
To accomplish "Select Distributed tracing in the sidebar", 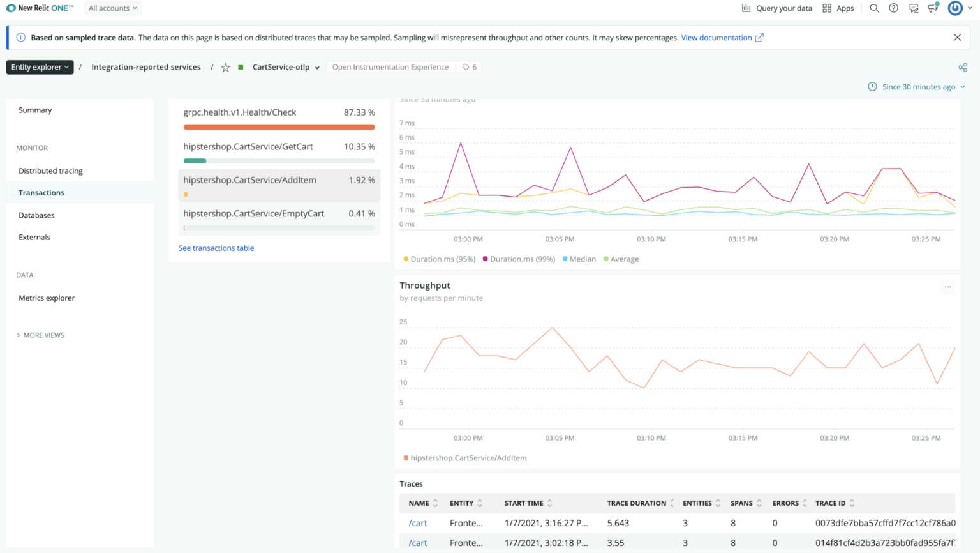I will coord(50,170).
